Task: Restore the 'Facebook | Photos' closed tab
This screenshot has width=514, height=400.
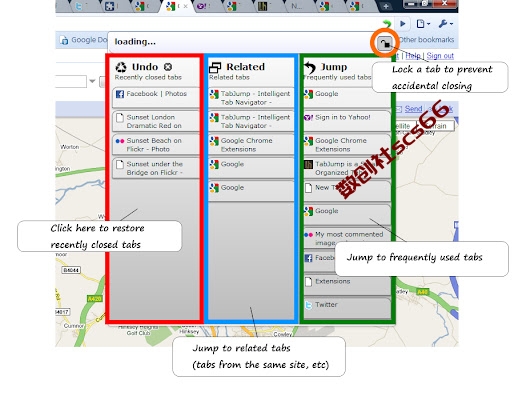Action: pos(156,97)
